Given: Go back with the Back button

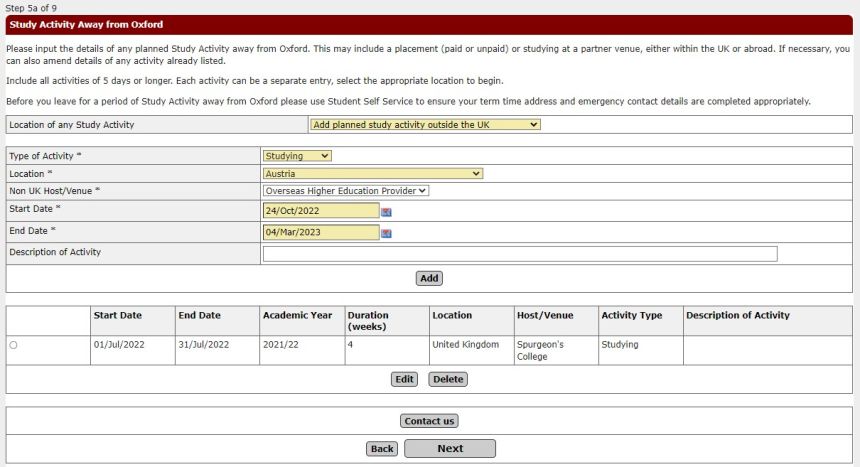Looking at the screenshot, I should point(382,449).
